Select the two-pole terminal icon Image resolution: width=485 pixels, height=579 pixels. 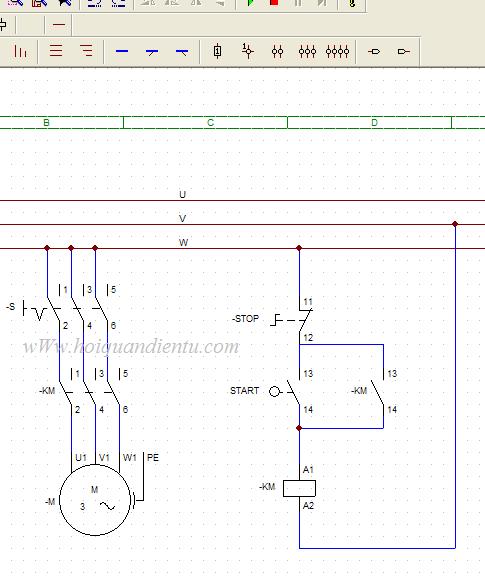pyautogui.click(x=277, y=51)
